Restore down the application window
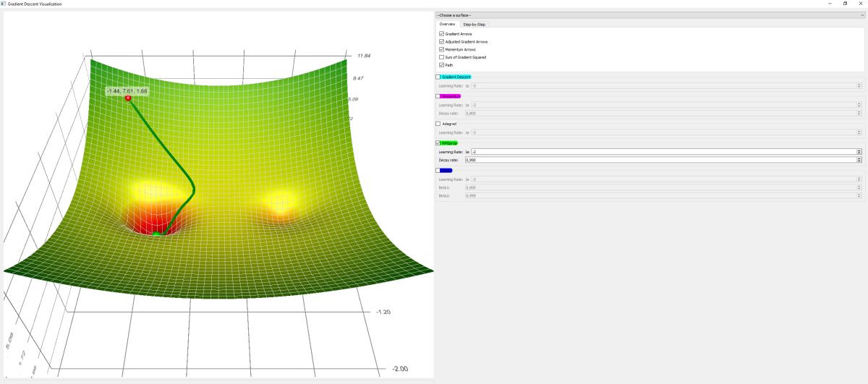The image size is (868, 384). point(845,4)
